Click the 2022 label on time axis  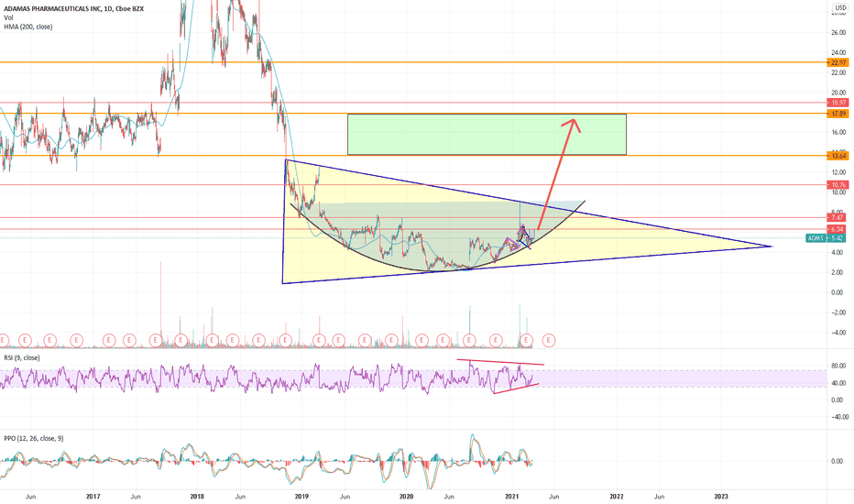point(617,497)
